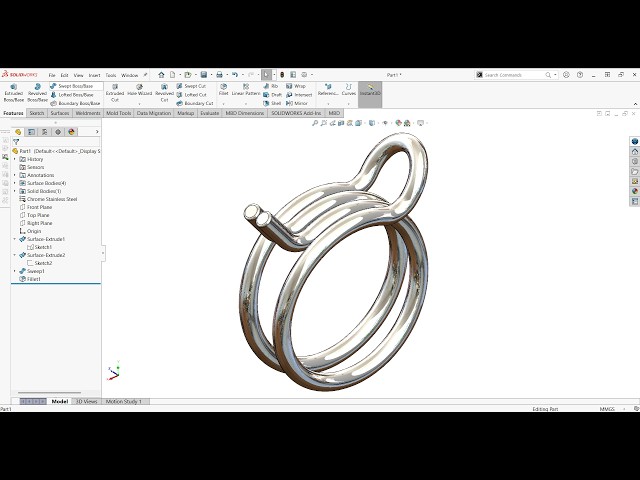
Task: Expand the History tree node
Action: (15, 159)
